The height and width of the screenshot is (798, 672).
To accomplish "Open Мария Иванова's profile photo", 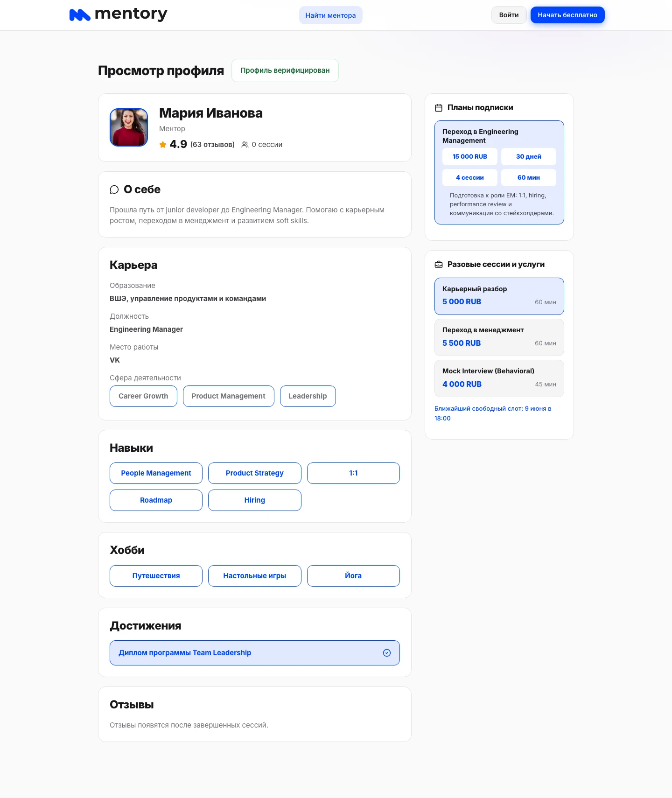I will (129, 127).
